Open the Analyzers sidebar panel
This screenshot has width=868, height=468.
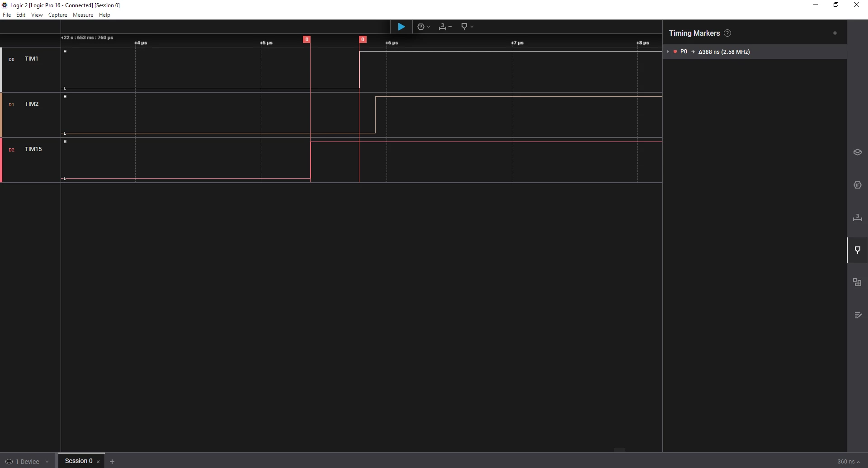(857, 185)
